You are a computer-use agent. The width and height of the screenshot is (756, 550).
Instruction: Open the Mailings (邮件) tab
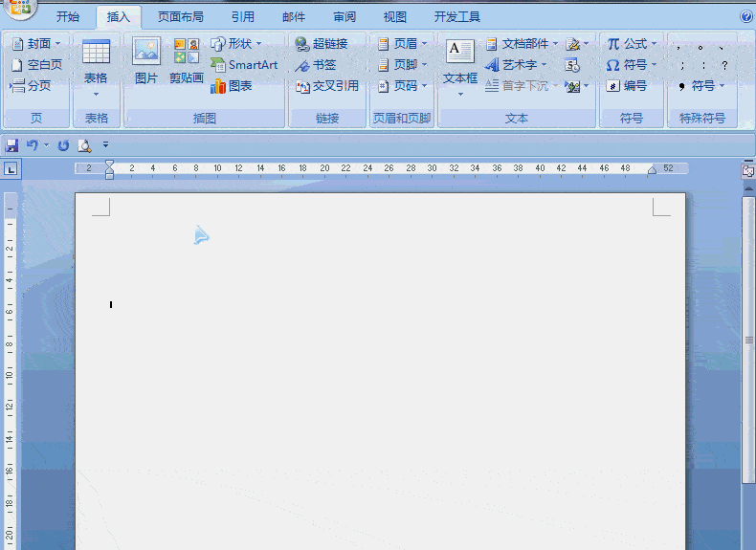(x=294, y=17)
